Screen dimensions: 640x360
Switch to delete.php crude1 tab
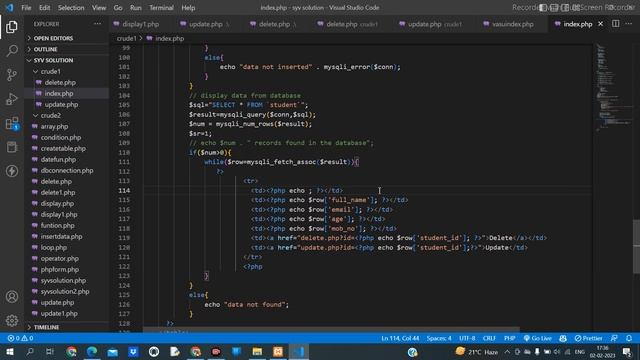point(351,24)
